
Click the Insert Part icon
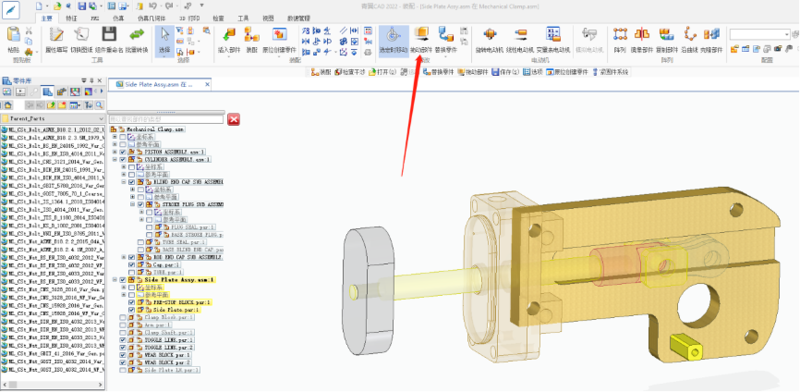229,40
